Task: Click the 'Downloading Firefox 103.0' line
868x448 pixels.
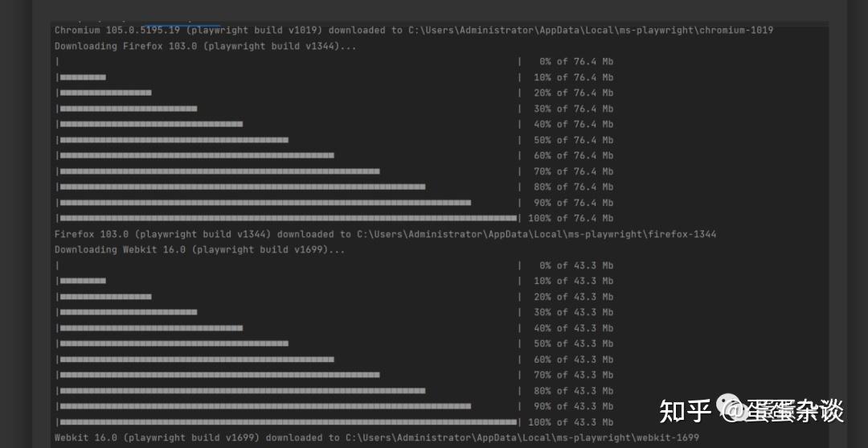Action: click(205, 46)
